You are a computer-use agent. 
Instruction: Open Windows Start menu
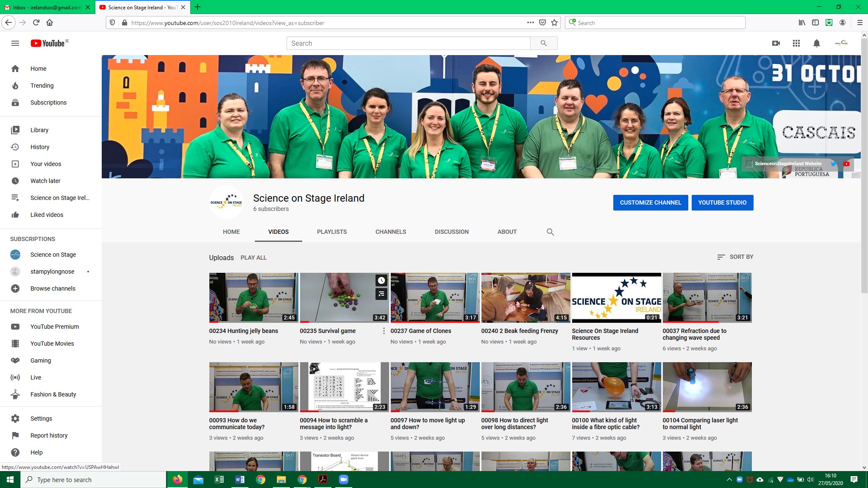click(10, 480)
